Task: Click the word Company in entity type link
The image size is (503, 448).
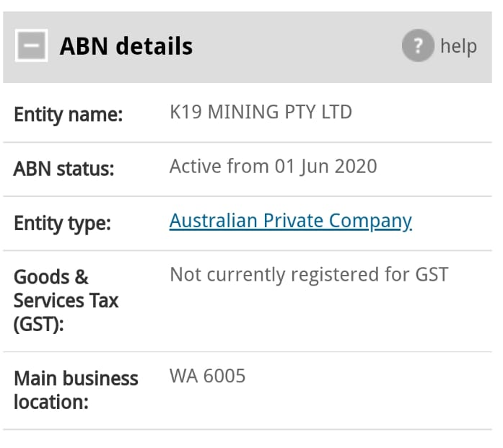Action: [x=370, y=221]
